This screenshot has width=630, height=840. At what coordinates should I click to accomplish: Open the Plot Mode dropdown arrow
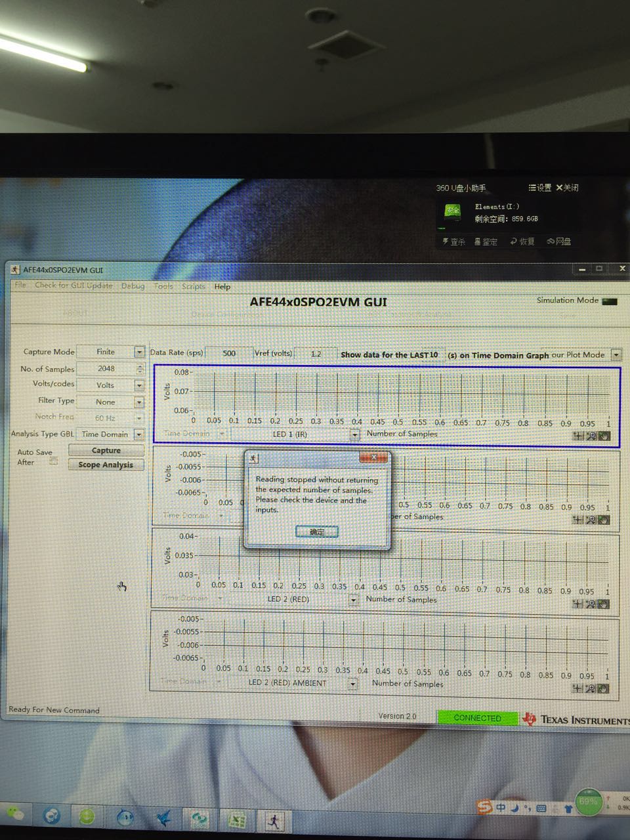(616, 355)
